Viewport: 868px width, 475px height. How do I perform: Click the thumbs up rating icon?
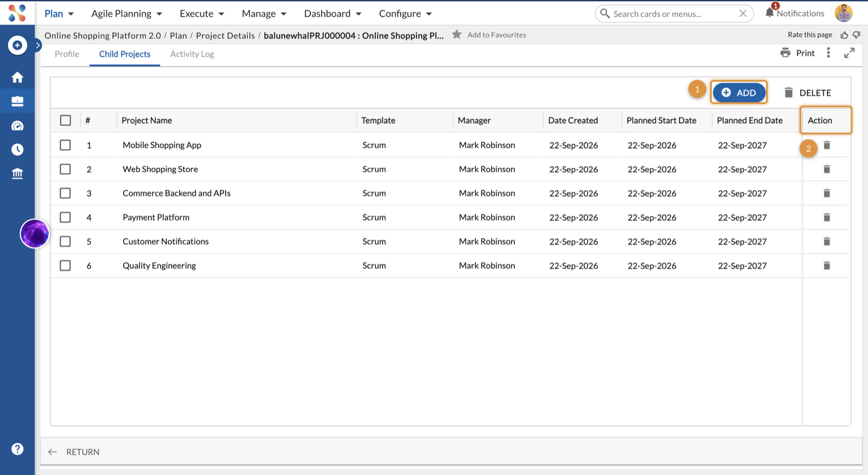pyautogui.click(x=844, y=35)
